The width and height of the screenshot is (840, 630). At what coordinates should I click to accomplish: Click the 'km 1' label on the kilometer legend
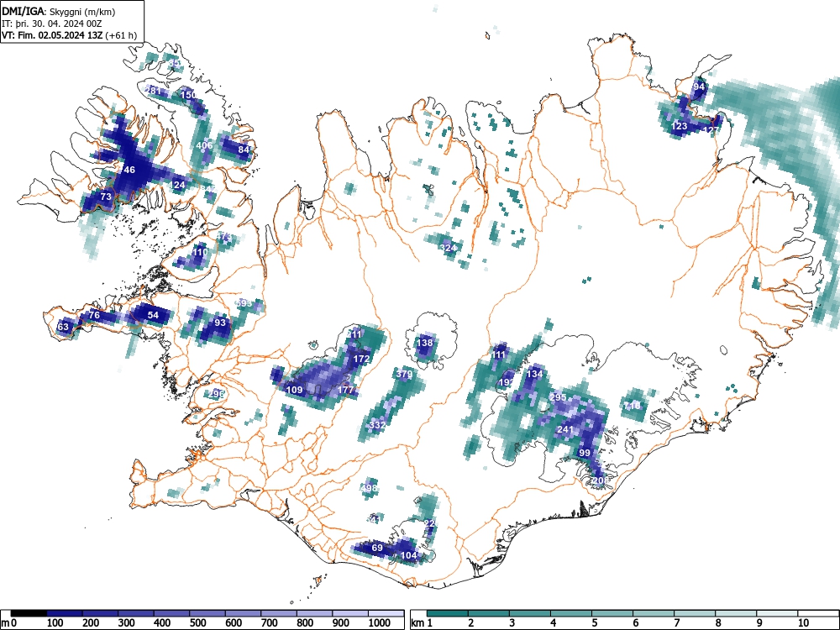[422, 623]
